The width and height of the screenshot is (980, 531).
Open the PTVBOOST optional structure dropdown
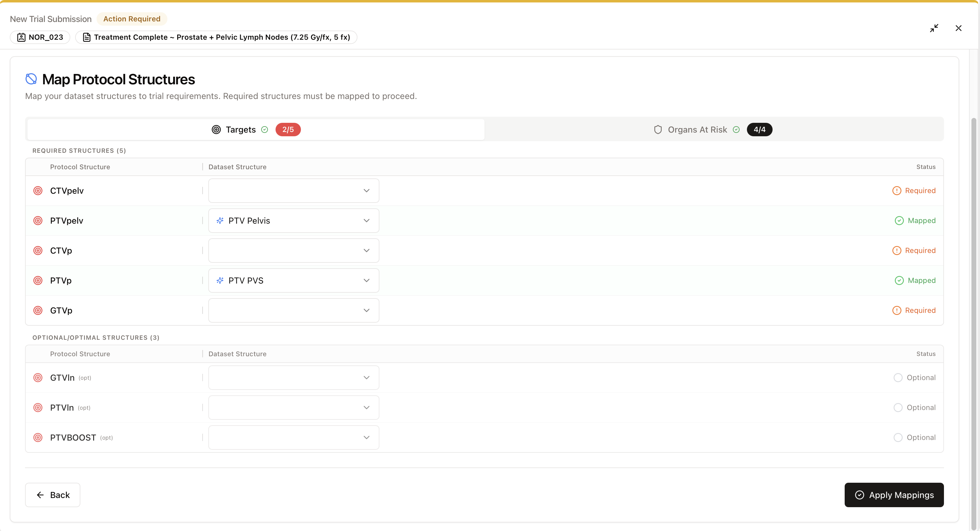[x=294, y=438]
